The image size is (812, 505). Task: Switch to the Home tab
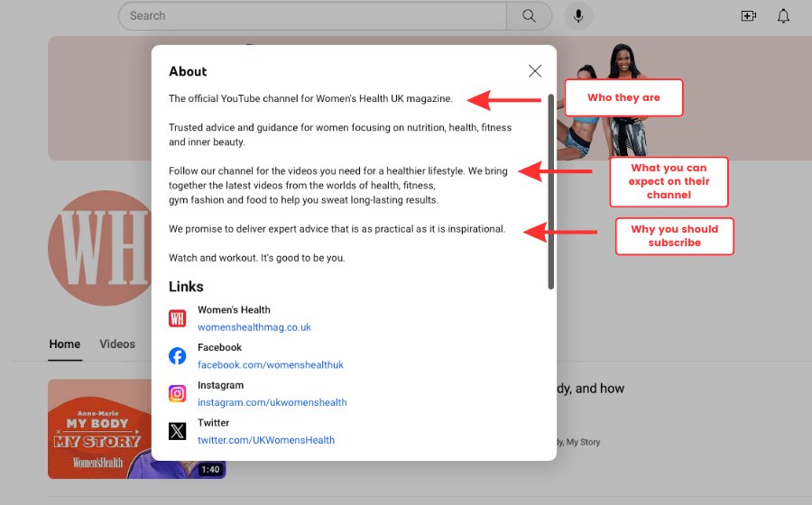tap(65, 344)
